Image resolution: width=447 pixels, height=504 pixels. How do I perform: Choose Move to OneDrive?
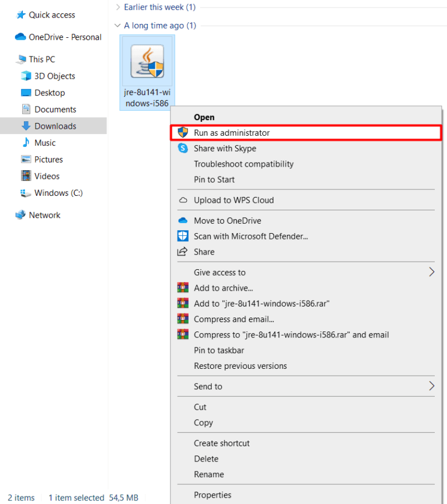tap(306, 220)
